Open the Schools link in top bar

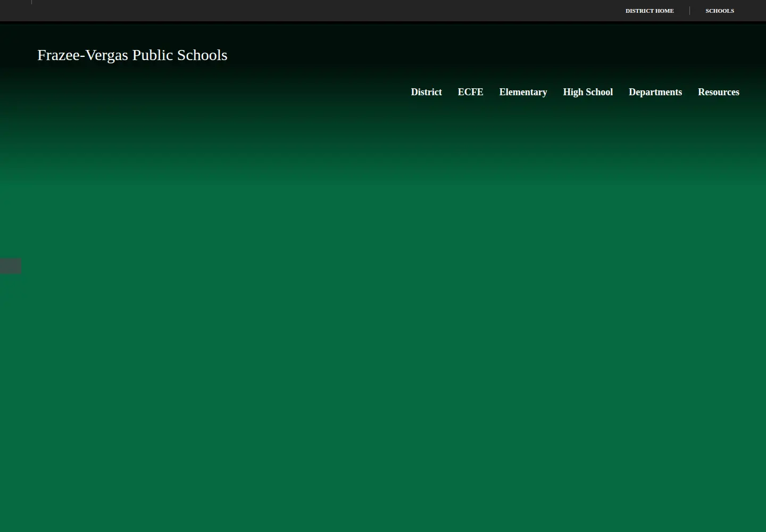[x=720, y=11]
